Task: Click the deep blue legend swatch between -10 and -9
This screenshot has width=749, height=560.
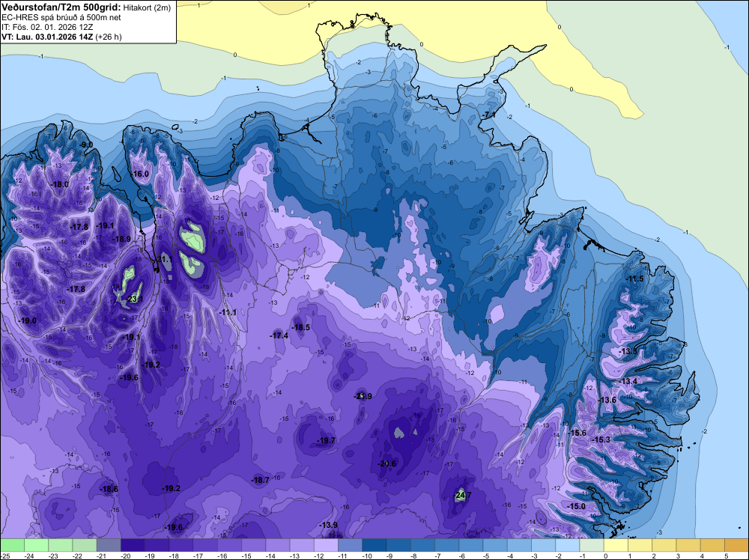Action: pyautogui.click(x=374, y=545)
